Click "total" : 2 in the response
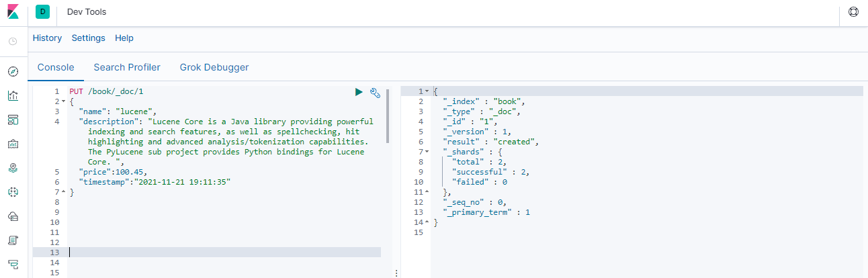Image resolution: width=868 pixels, height=278 pixels. coord(479,162)
